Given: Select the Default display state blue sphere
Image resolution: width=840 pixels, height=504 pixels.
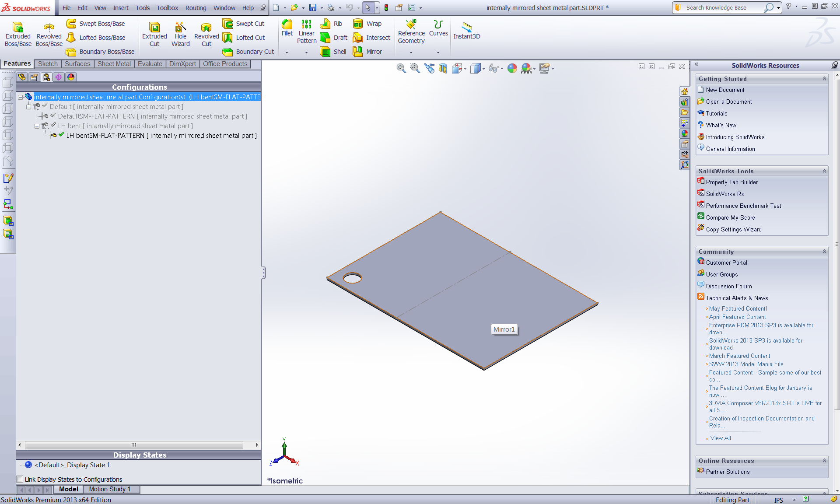Looking at the screenshot, I should pyautogui.click(x=28, y=465).
